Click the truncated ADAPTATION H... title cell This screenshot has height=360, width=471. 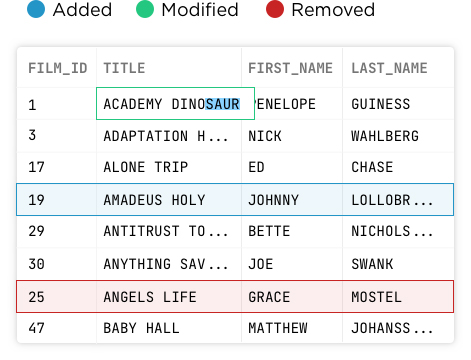169,136
